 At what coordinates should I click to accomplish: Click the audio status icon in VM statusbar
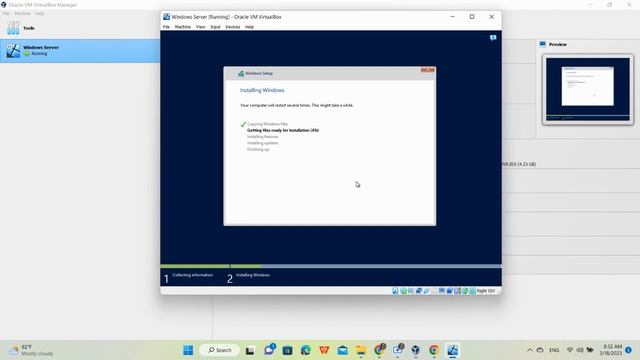[x=411, y=291]
